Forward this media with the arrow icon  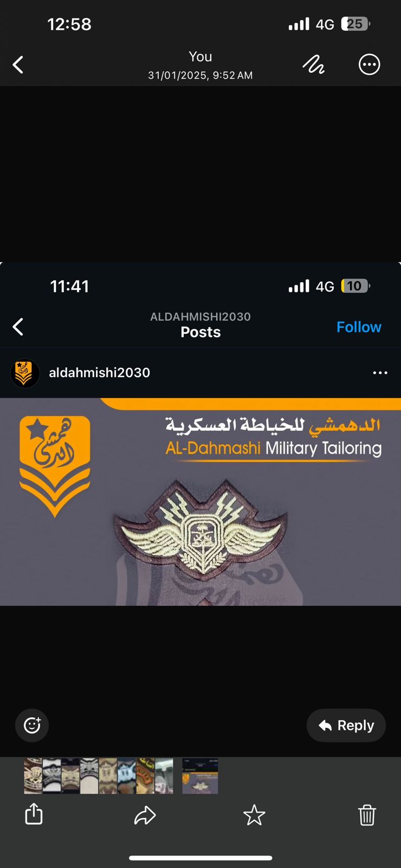pos(145,815)
